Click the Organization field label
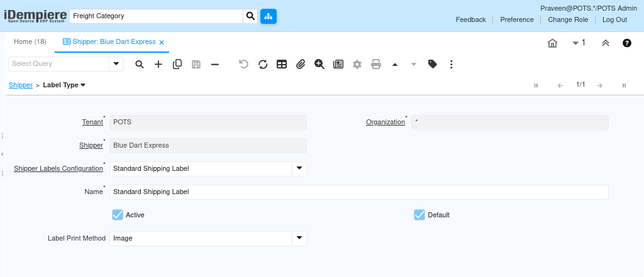 pyautogui.click(x=386, y=122)
